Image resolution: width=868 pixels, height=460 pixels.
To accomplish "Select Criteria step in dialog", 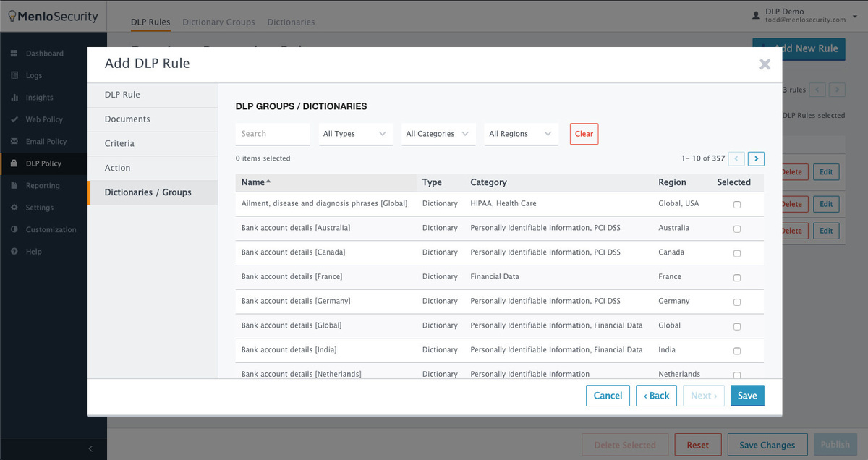I will coord(153,144).
